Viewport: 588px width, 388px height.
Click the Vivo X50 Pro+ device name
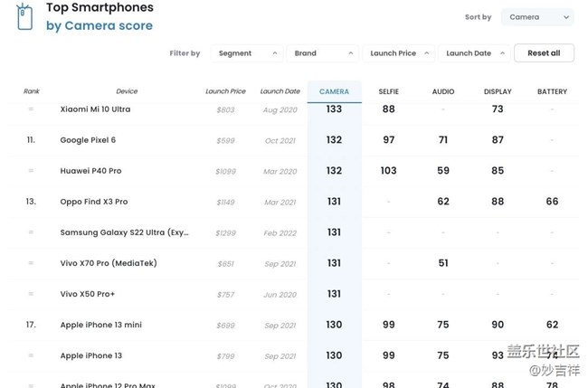coord(88,294)
